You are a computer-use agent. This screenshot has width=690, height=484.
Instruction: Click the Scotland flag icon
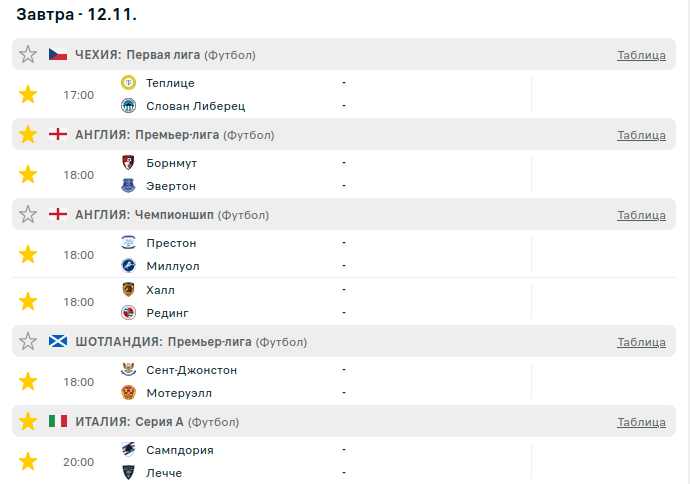(58, 342)
